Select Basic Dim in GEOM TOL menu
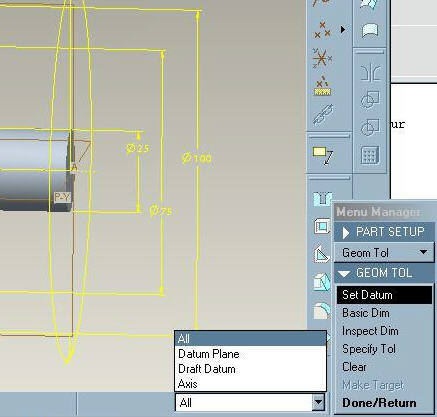The image size is (437, 417). (x=366, y=313)
